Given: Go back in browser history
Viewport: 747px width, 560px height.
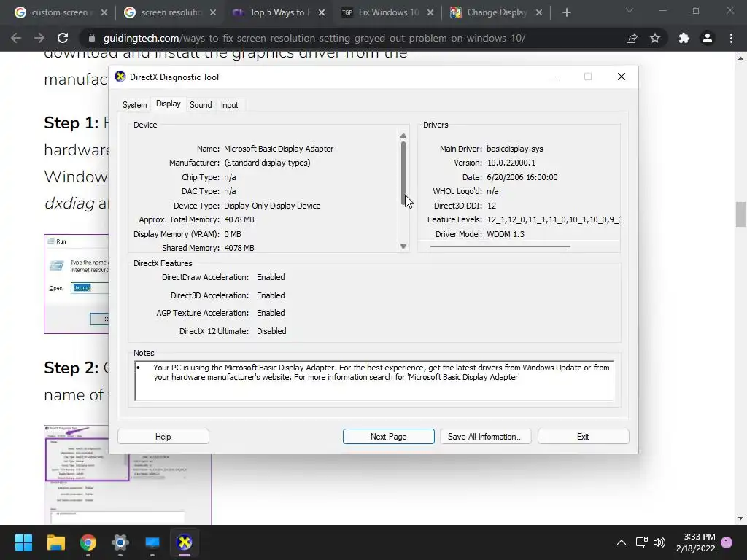Looking at the screenshot, I should (16, 38).
